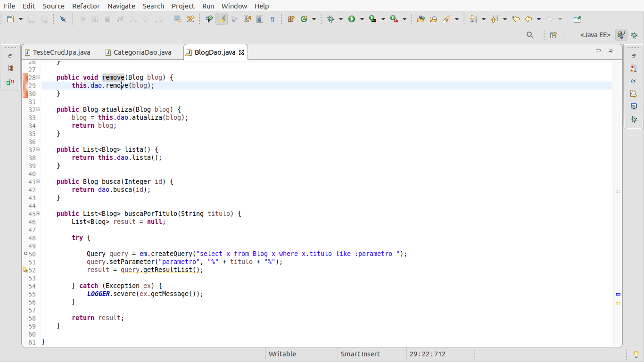Click the Open Type icon
Screen dimensions: 644x362
pos(421,19)
